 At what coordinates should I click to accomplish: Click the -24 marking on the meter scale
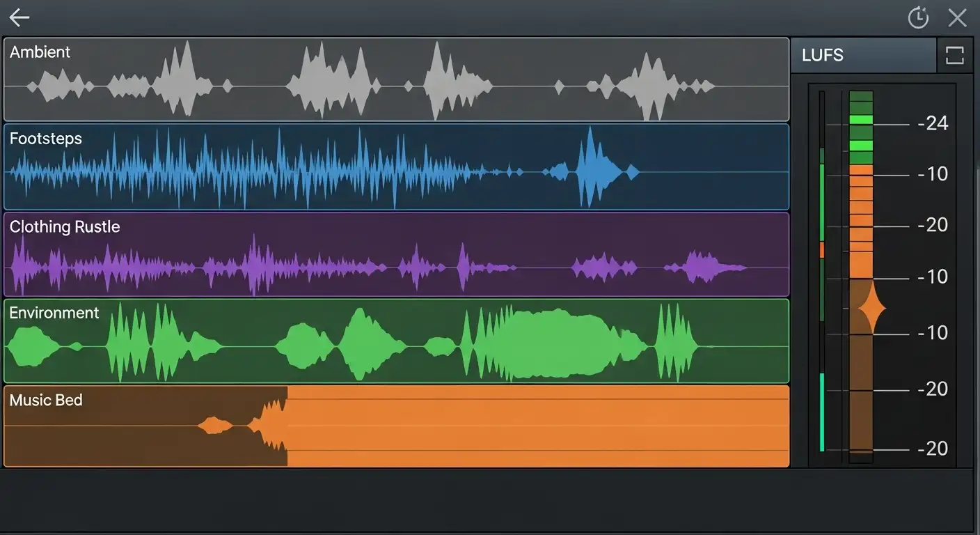click(933, 123)
